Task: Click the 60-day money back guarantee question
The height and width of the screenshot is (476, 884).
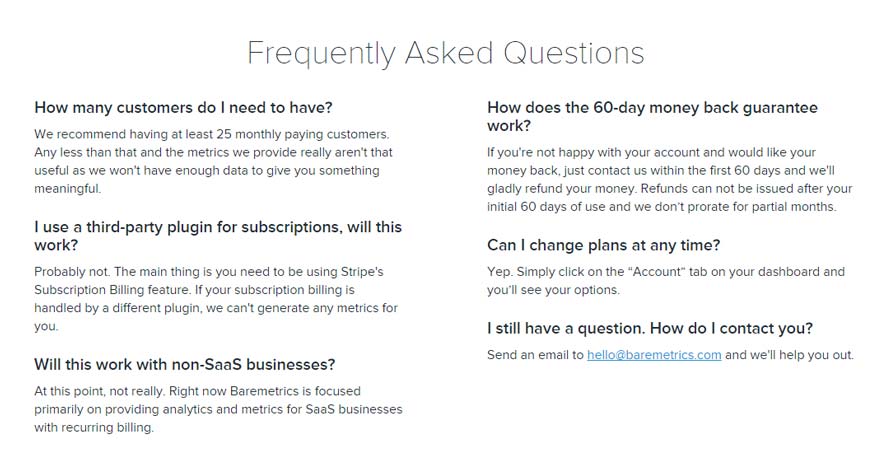Action: (652, 117)
